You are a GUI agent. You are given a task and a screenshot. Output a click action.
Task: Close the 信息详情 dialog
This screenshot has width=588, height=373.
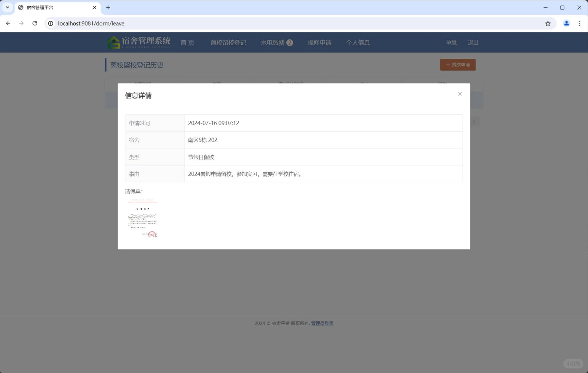(x=460, y=94)
